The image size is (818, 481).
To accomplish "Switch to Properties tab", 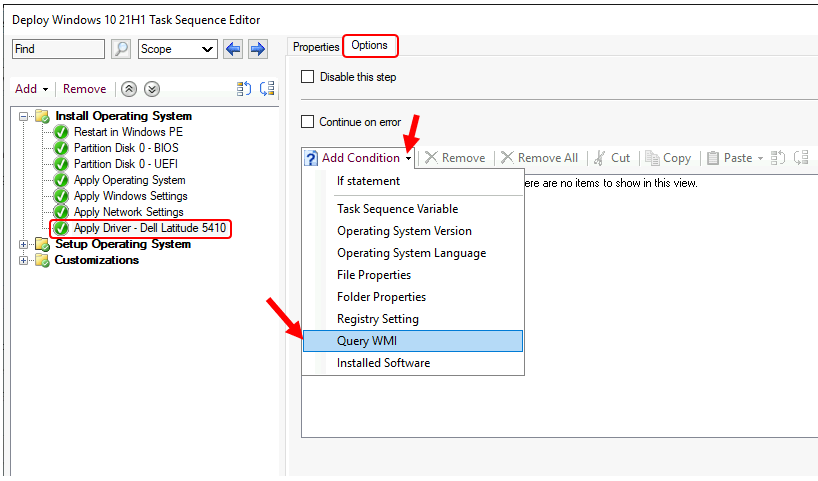I will click(x=316, y=47).
